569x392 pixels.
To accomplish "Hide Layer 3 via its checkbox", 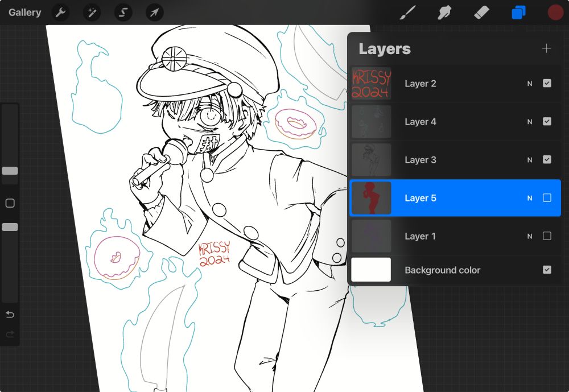I will (547, 160).
